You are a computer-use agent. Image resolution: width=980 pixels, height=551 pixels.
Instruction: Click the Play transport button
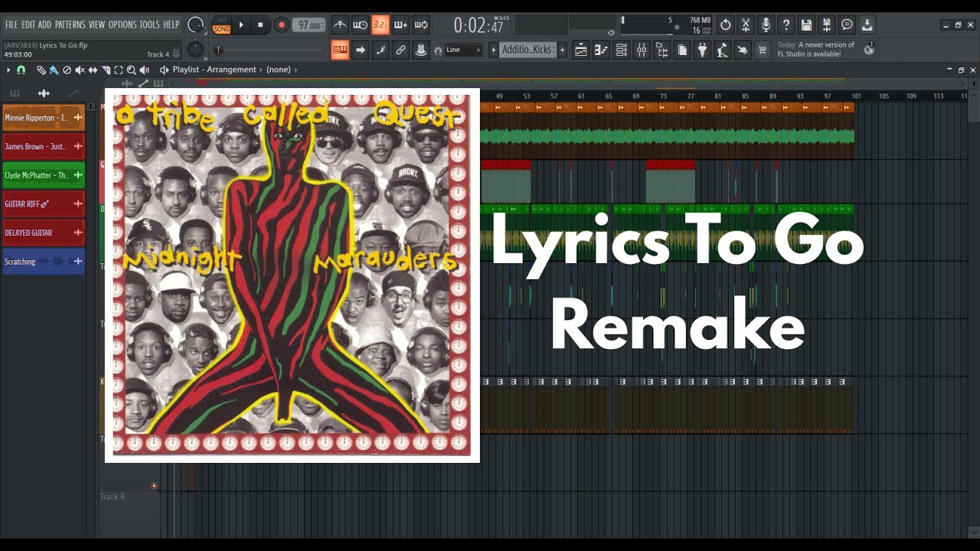(241, 25)
